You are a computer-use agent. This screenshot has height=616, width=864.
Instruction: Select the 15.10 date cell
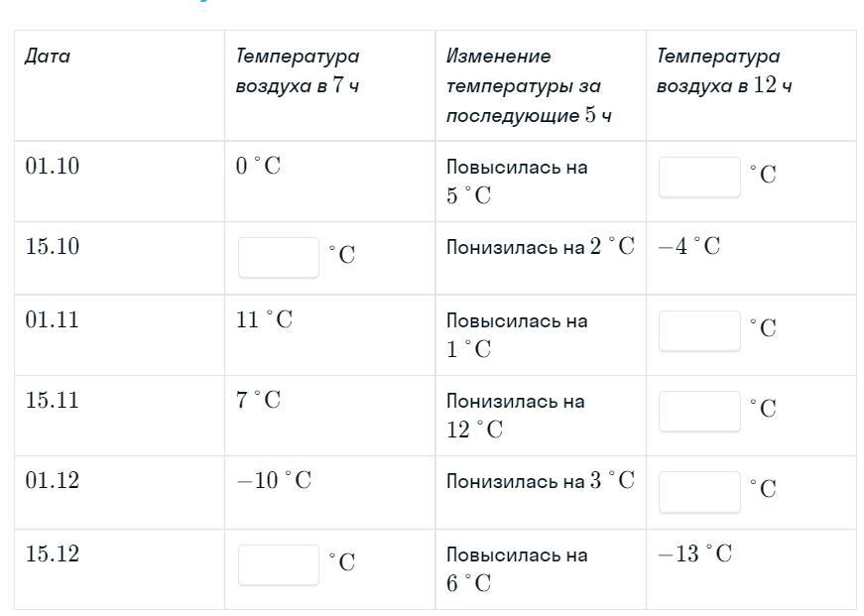[53, 246]
